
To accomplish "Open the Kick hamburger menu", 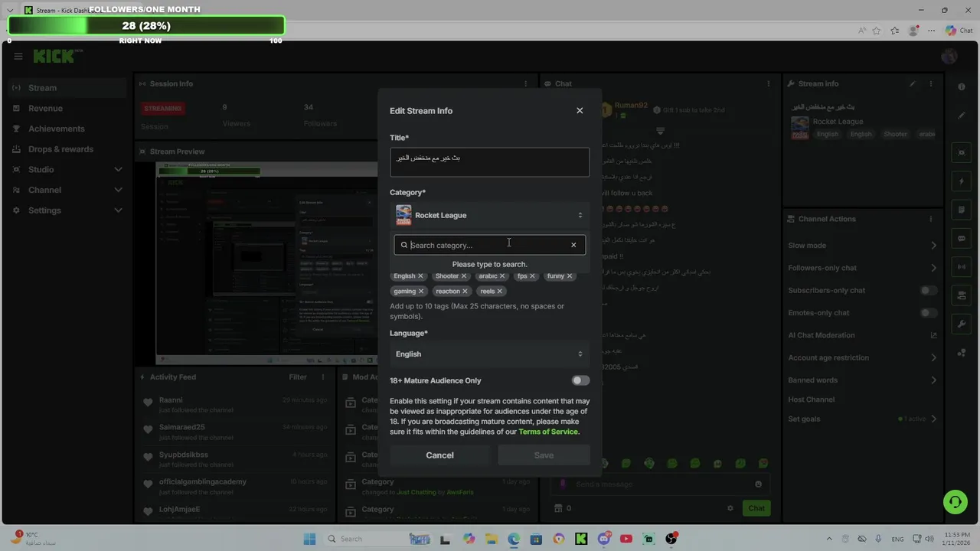I will pos(18,57).
